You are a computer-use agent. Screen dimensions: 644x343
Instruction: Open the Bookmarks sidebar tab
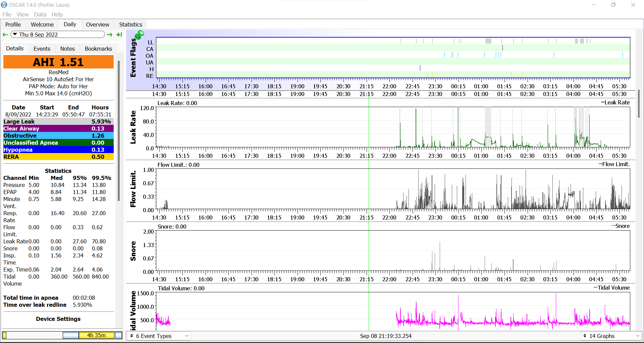(98, 49)
